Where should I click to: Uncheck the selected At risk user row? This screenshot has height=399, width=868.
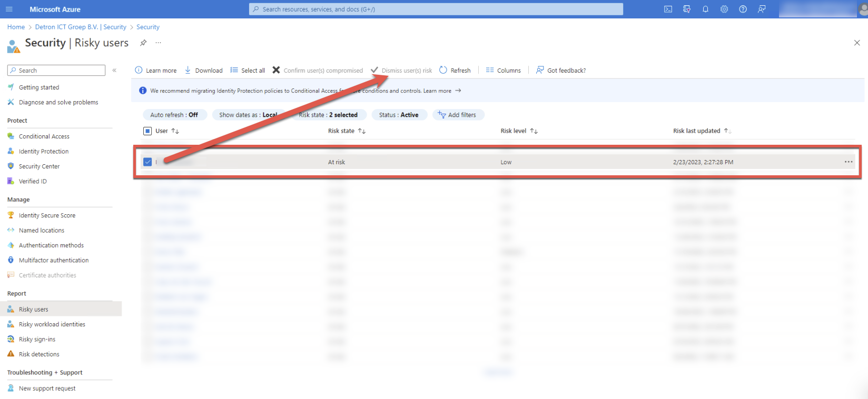[147, 162]
